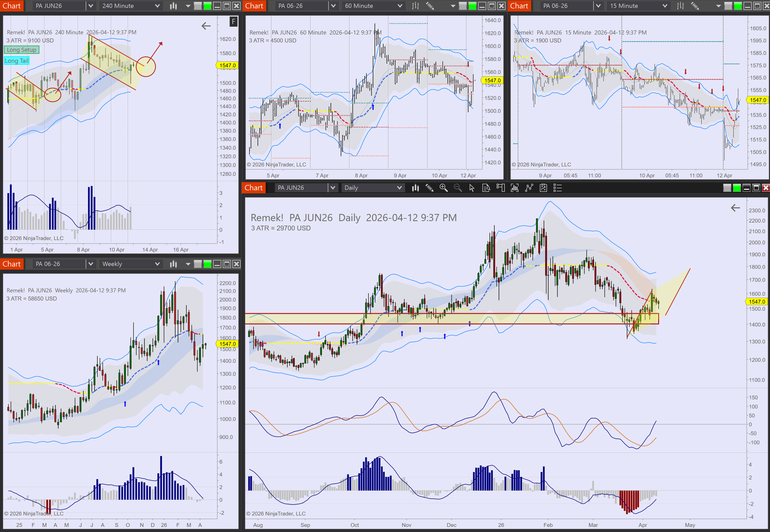Open the Properties list icon on Daily chart
770x532 pixels.
pyautogui.click(x=557, y=188)
